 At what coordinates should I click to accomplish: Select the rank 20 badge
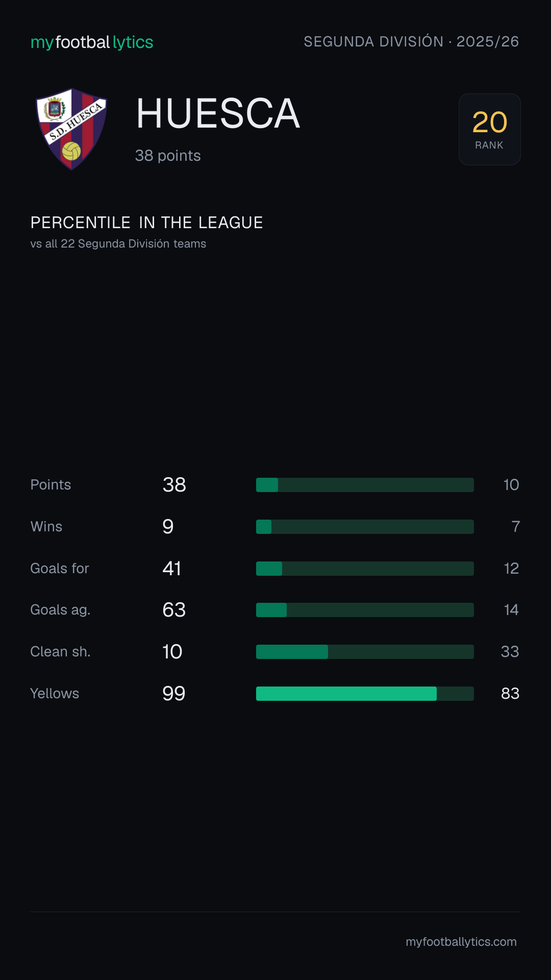tap(489, 129)
